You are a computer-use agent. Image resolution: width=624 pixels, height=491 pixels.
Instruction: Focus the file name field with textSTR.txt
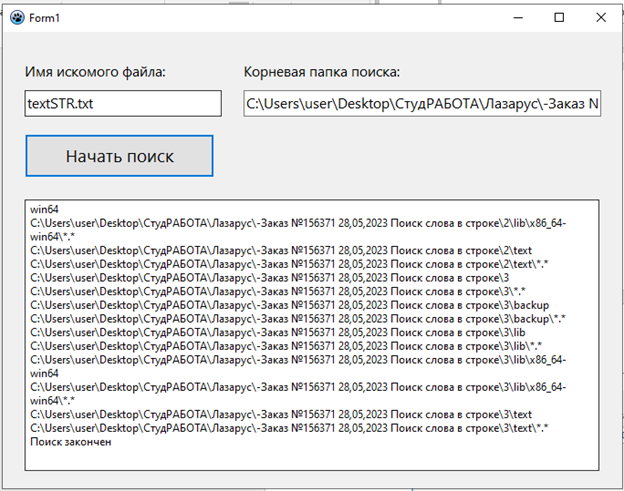(x=123, y=103)
